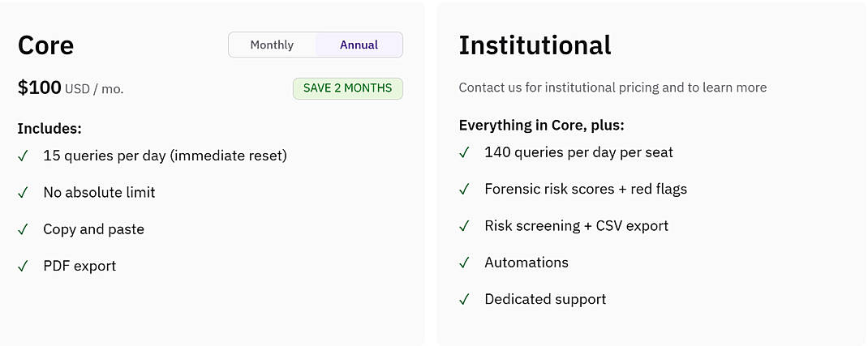Click checkmark next to Automations
This screenshot has height=346, width=868.
(x=464, y=263)
